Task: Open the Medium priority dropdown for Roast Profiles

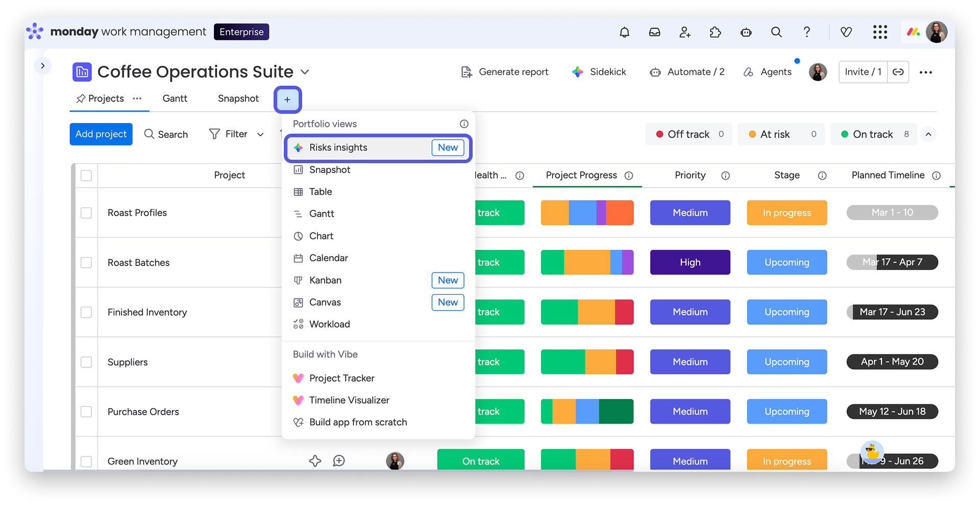Action: click(x=690, y=213)
